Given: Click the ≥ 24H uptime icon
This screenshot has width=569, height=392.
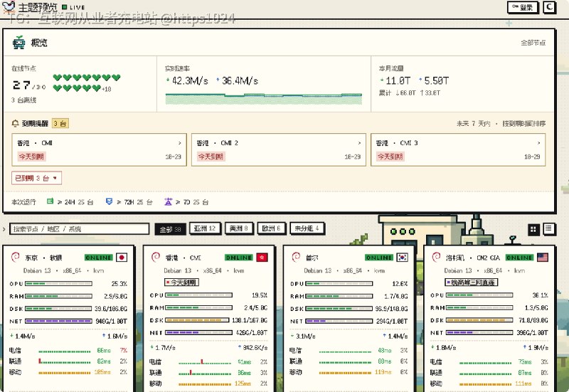Looking at the screenshot, I should point(50,201).
